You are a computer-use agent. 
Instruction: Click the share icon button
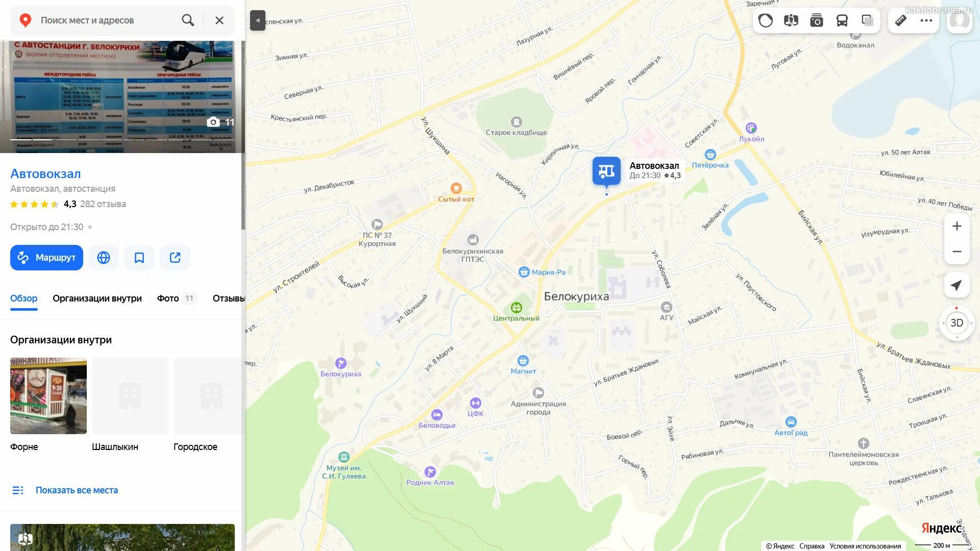pos(175,258)
